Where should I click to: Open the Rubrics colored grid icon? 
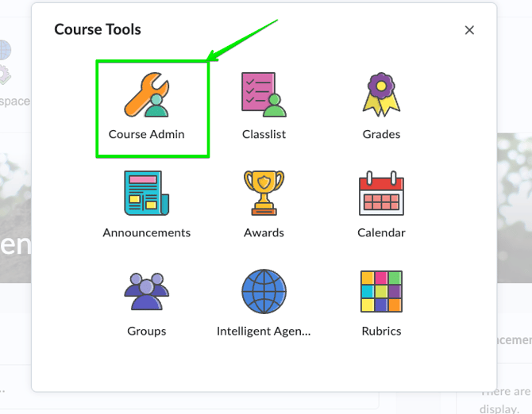tap(381, 291)
